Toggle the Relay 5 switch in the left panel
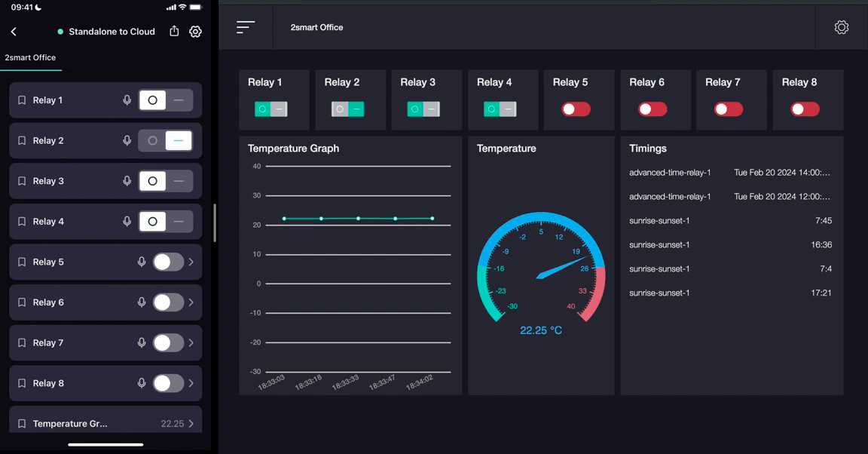 167,262
